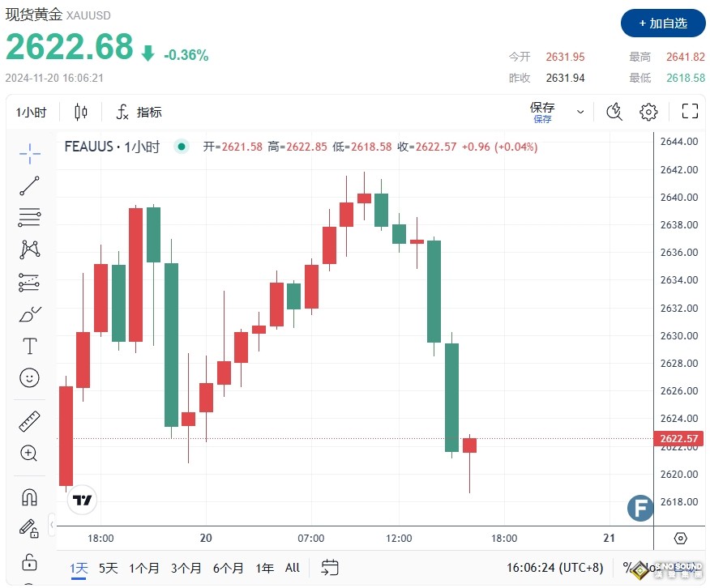Lock all drawings on the chart
The image size is (710, 588).
(29, 561)
